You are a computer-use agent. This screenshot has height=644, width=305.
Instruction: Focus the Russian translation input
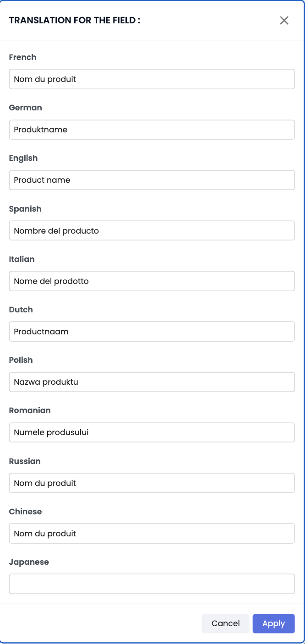click(152, 483)
